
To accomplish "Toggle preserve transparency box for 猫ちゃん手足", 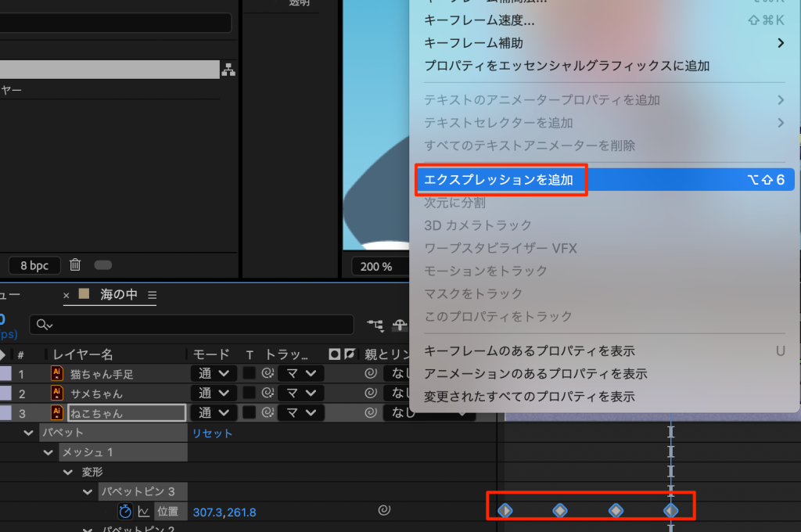I will [250, 373].
